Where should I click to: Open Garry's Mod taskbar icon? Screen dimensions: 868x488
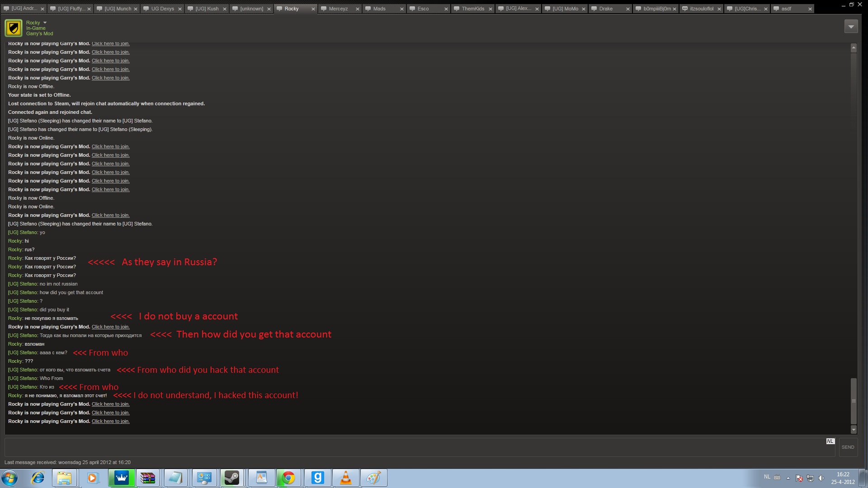tap(317, 478)
